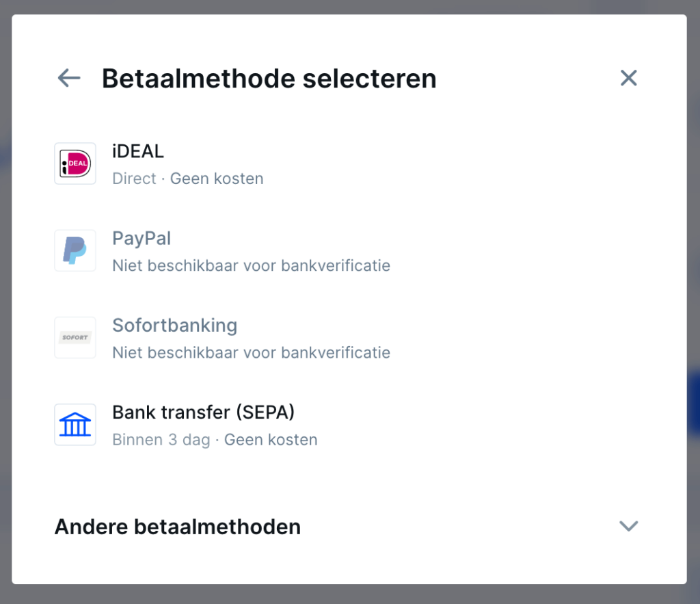The width and height of the screenshot is (700, 604).
Task: Click the X icon to dismiss the dialog
Action: tap(628, 78)
